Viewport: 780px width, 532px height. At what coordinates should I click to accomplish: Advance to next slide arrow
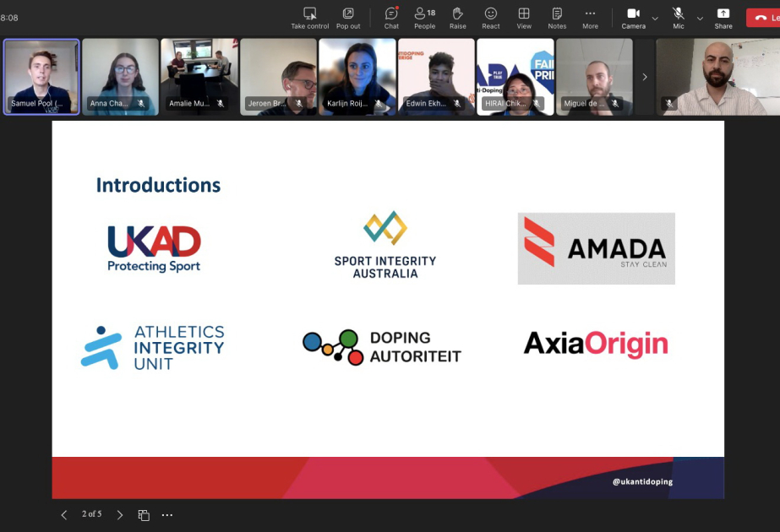(119, 514)
